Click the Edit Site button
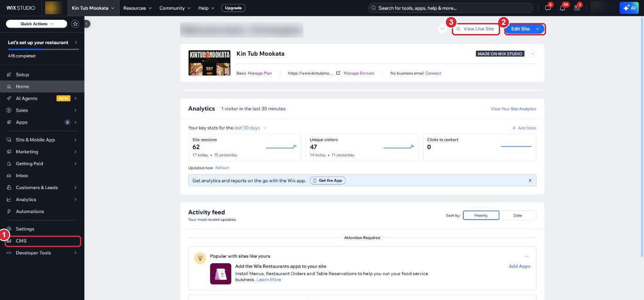Screen dimensions: 644x300 pyautogui.click(x=520, y=29)
